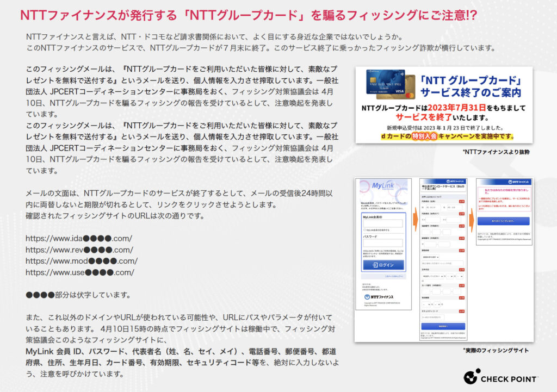Screen dimensions: 557x392
Task: Click the red page title about NTTグループカード phishing
Action: (249, 15)
